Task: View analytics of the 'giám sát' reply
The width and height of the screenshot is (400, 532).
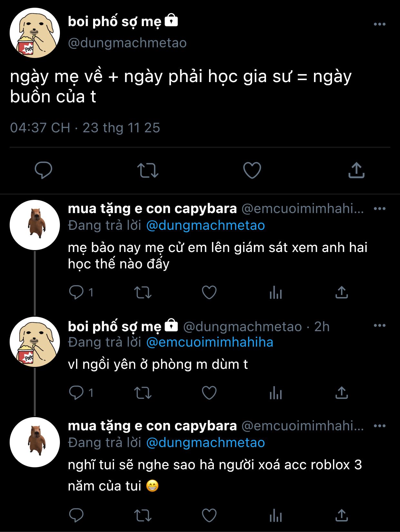Action: click(x=276, y=293)
